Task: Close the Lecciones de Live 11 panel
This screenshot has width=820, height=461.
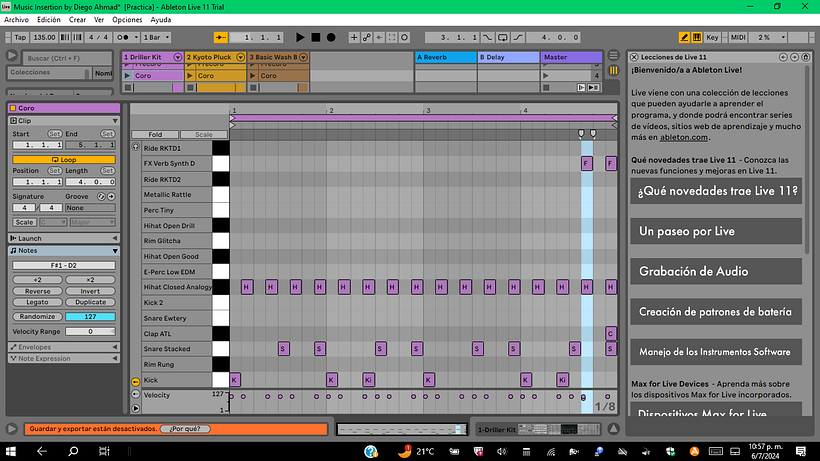Action: pos(634,57)
